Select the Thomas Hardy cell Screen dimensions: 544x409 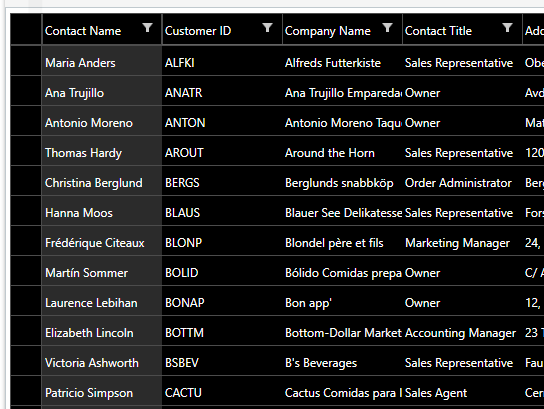click(x=102, y=151)
